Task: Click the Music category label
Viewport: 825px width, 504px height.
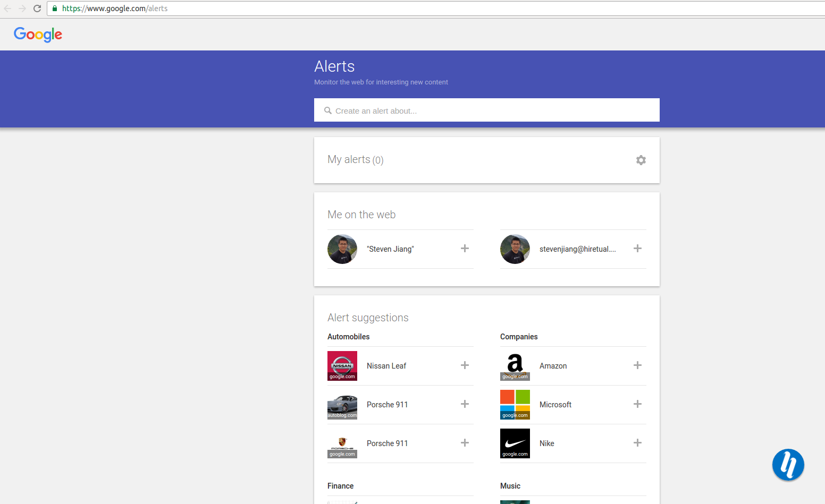Action: (x=510, y=486)
